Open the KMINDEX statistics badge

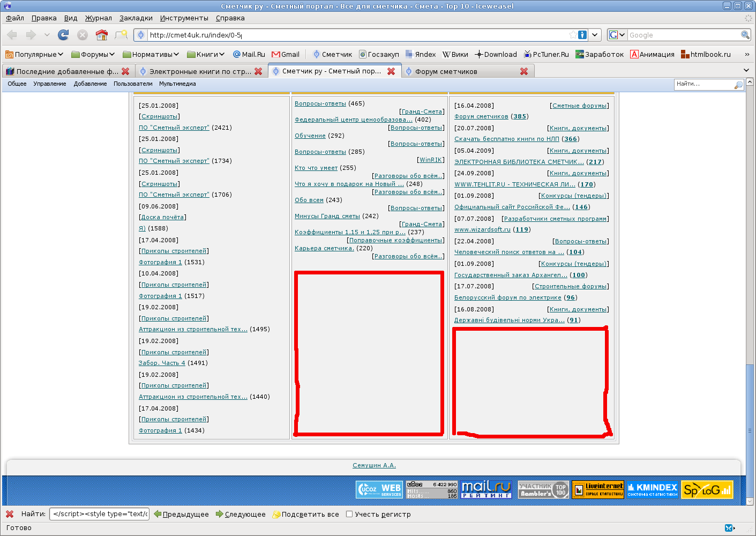653,489
